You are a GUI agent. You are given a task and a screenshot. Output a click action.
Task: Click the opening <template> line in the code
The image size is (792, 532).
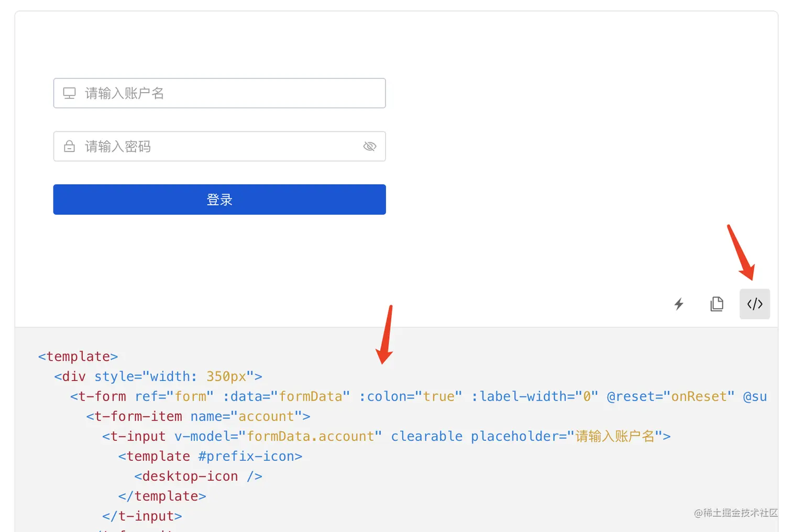[x=78, y=357]
